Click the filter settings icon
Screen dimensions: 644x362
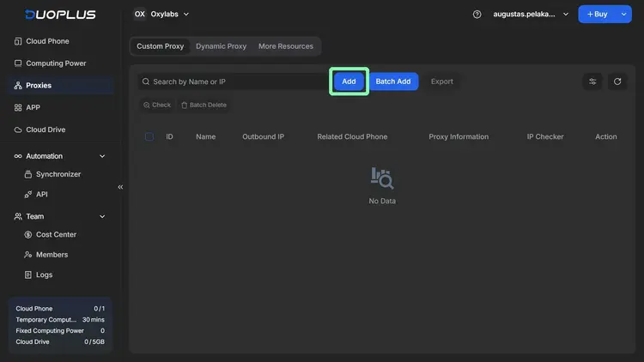pos(592,81)
